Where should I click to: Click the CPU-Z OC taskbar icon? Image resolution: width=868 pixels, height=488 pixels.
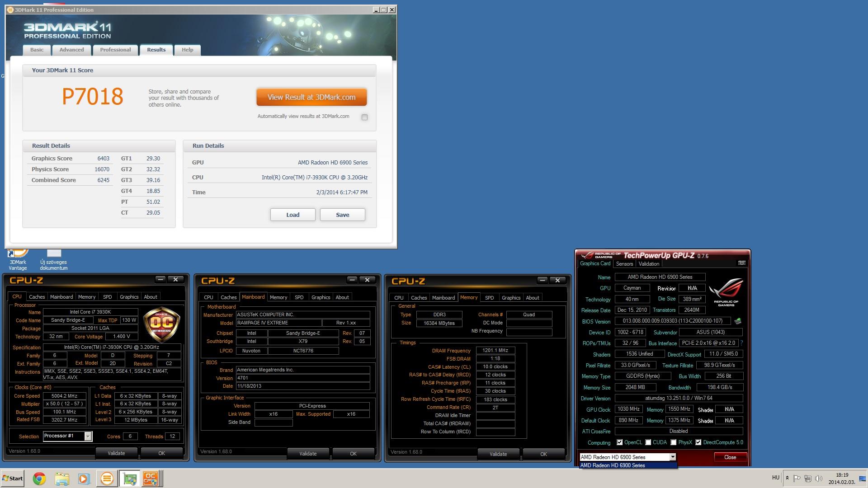151,479
